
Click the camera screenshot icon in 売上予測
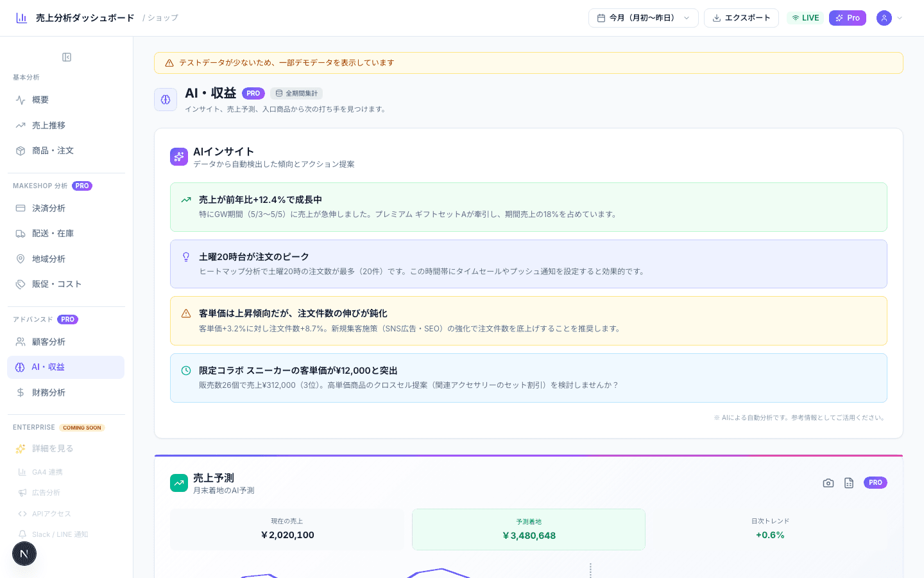[828, 483]
